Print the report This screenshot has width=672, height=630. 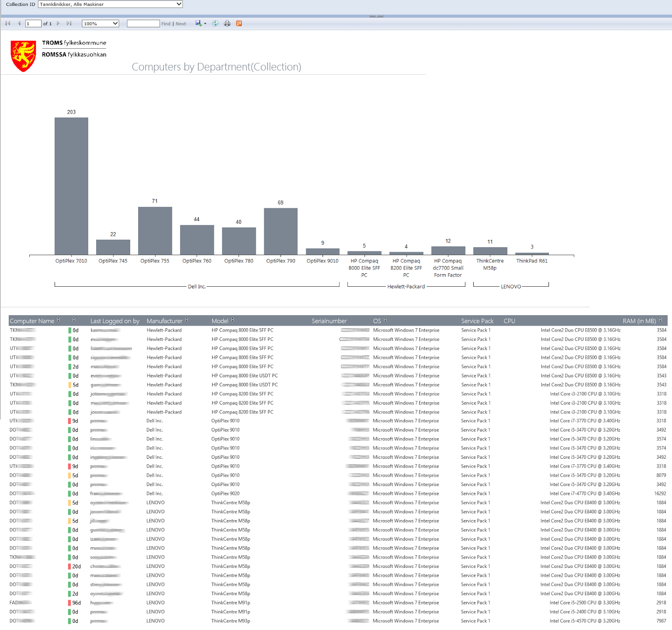(x=226, y=24)
